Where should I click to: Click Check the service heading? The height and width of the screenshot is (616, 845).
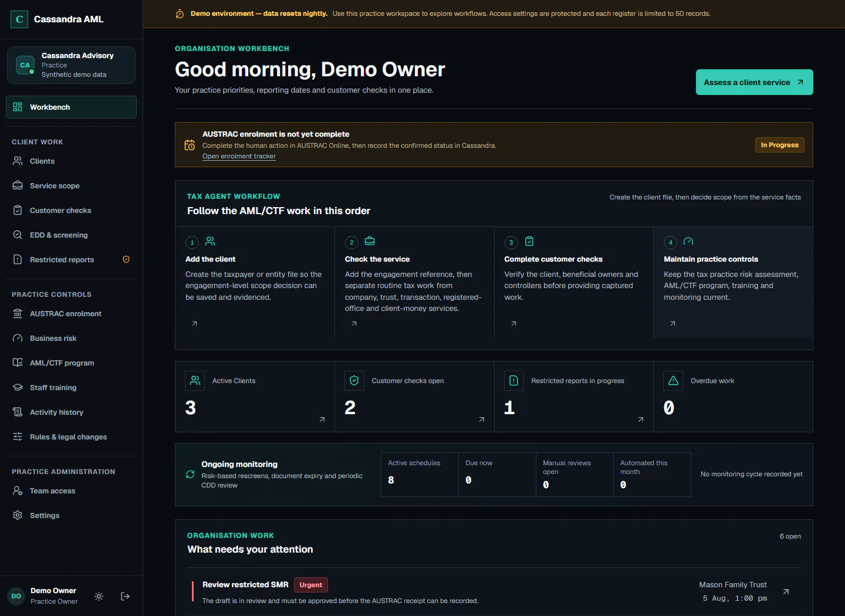377,259
